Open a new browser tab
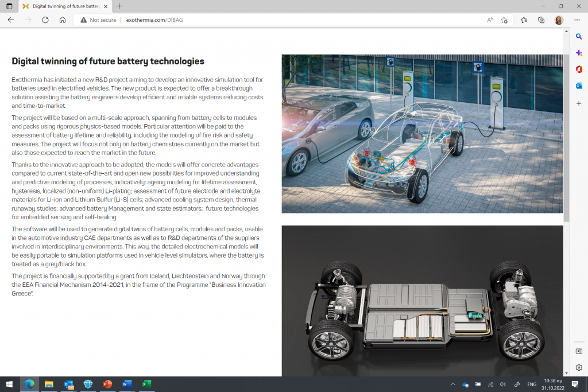This screenshot has width=588, height=392. tap(119, 6)
